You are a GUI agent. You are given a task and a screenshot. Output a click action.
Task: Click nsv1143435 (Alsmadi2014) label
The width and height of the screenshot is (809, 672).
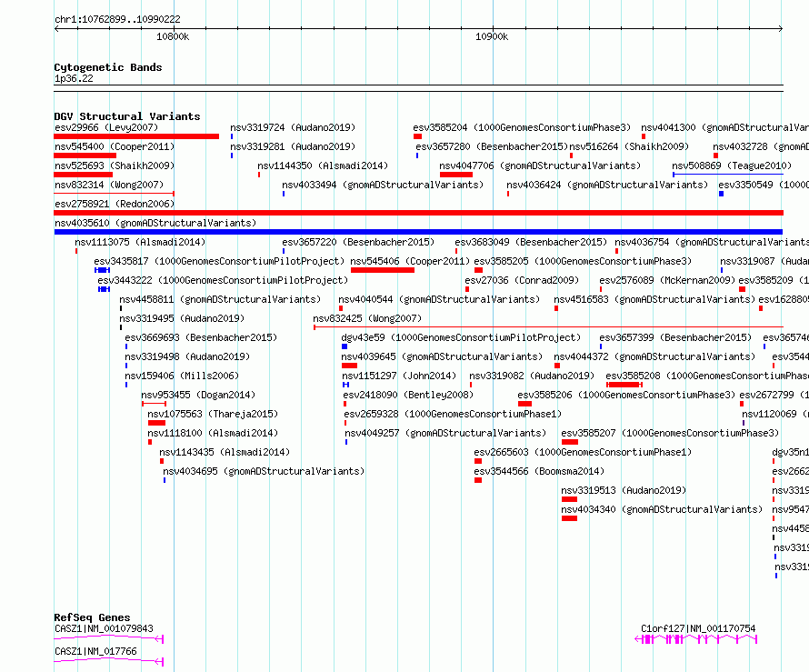pyautogui.click(x=225, y=452)
